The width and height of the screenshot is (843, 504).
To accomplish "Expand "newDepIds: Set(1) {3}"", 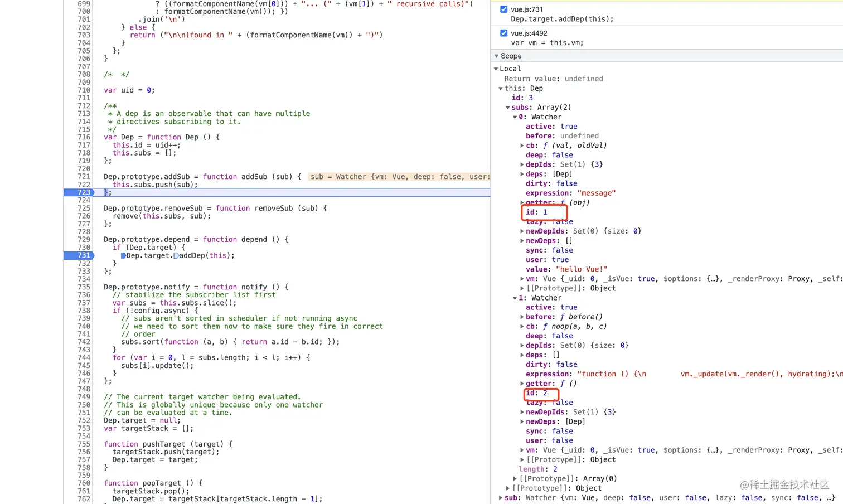I will tap(522, 412).
